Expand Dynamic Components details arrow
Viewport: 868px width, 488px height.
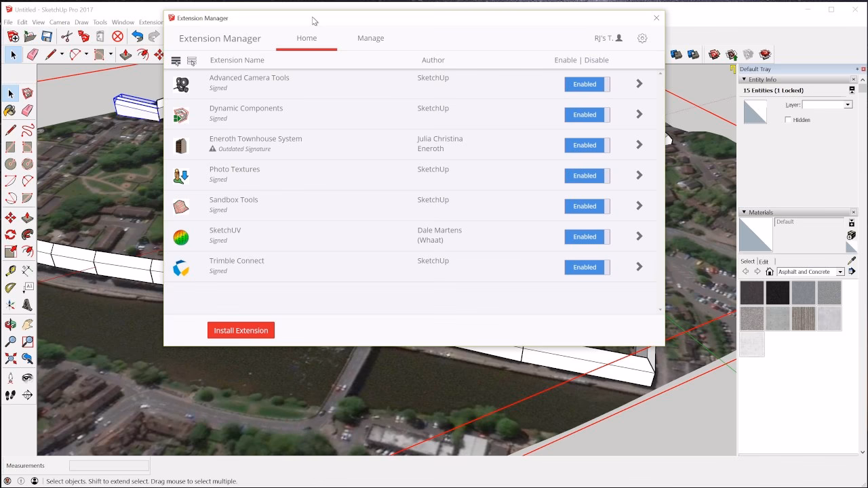[639, 115]
